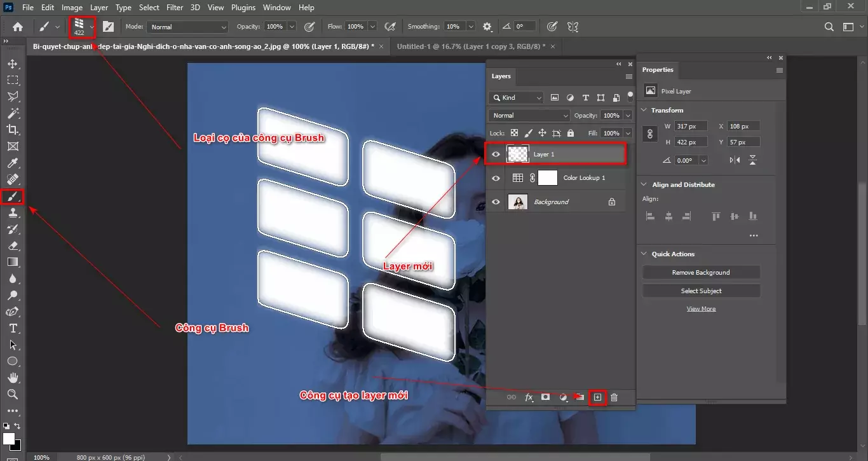Click the width field in Properties panel
This screenshot has height=461, width=868.
coord(689,126)
